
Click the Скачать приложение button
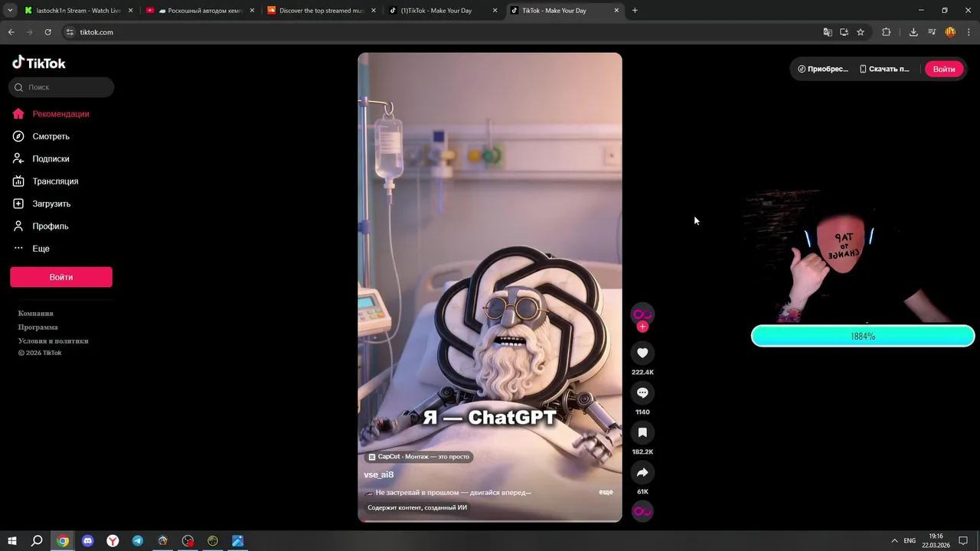click(x=884, y=69)
